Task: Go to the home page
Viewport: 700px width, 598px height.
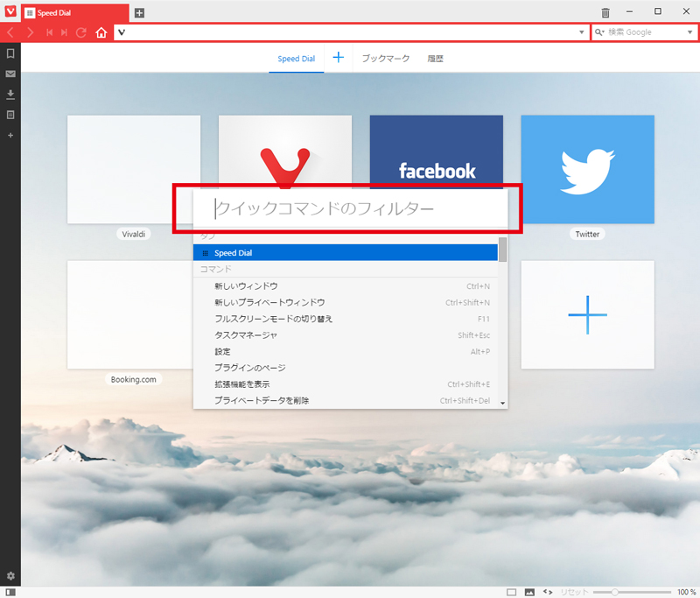Action: pyautogui.click(x=101, y=32)
